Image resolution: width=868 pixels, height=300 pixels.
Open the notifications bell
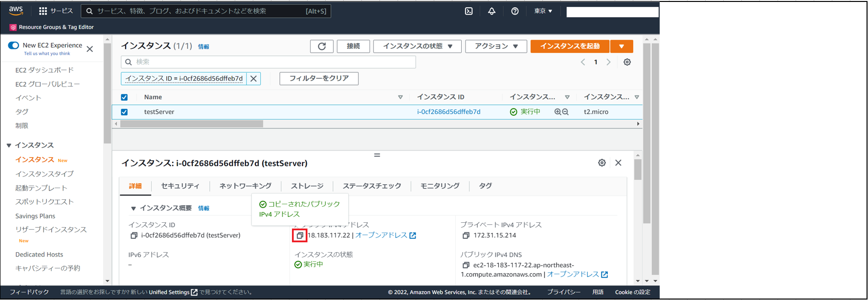click(491, 11)
